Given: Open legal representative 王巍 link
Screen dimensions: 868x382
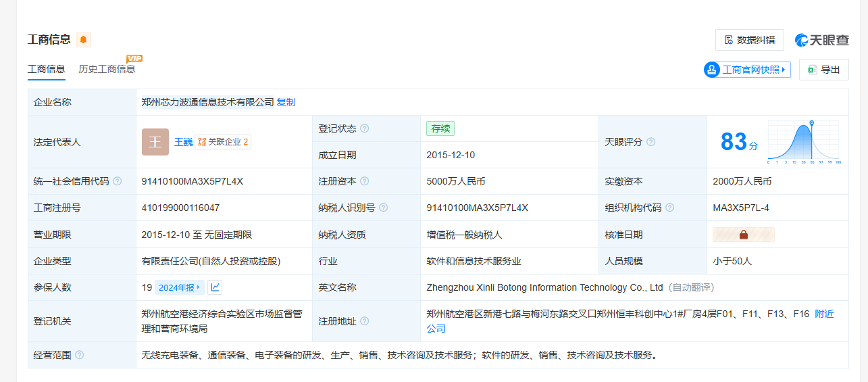Looking at the screenshot, I should click(x=183, y=142).
